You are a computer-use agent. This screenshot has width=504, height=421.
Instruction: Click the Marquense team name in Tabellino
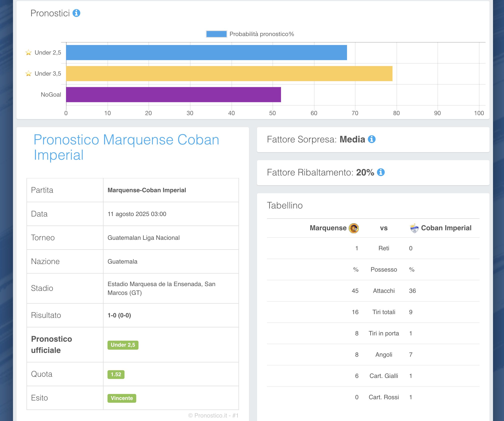coord(328,228)
